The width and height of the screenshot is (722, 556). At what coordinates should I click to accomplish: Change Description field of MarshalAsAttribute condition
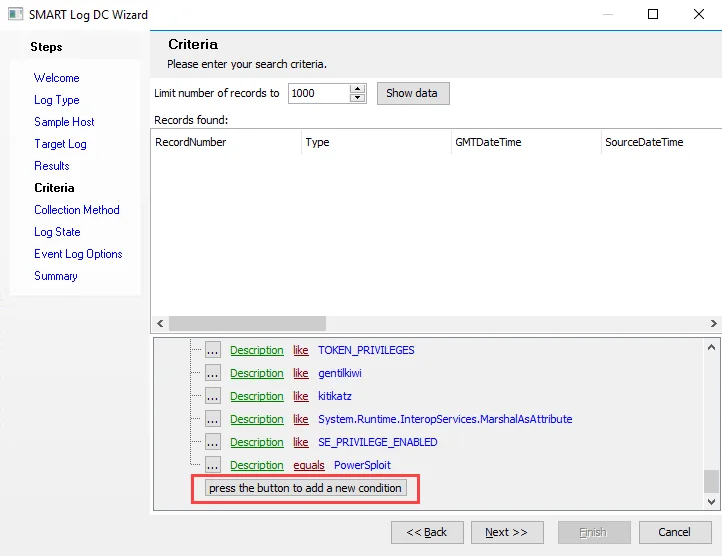pyautogui.click(x=257, y=419)
